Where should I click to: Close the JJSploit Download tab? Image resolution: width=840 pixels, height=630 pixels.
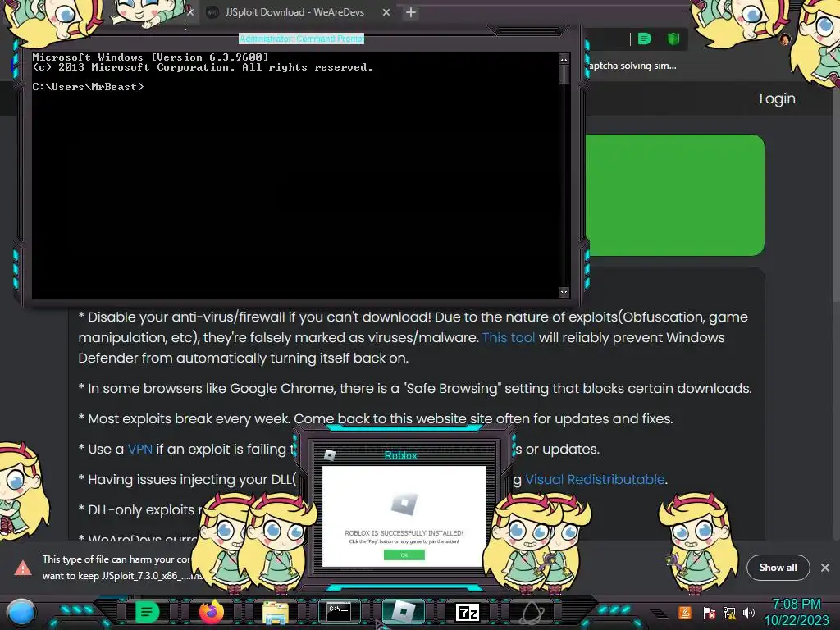click(x=386, y=12)
